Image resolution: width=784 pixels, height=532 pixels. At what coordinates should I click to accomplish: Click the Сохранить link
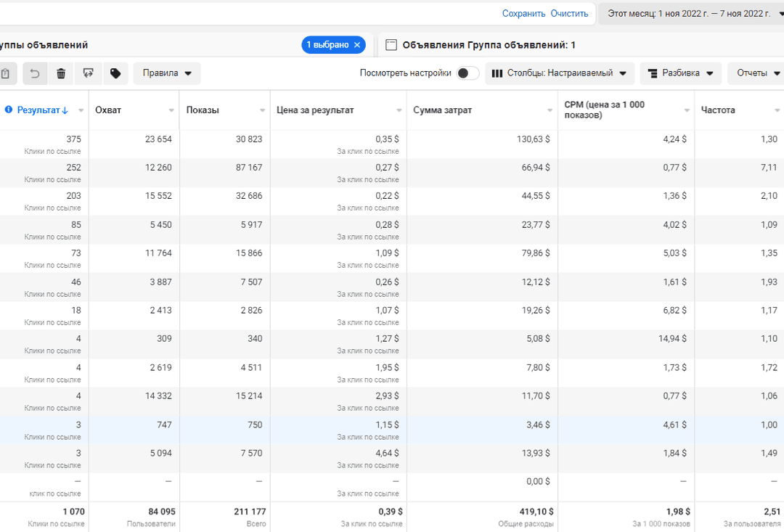coord(523,14)
